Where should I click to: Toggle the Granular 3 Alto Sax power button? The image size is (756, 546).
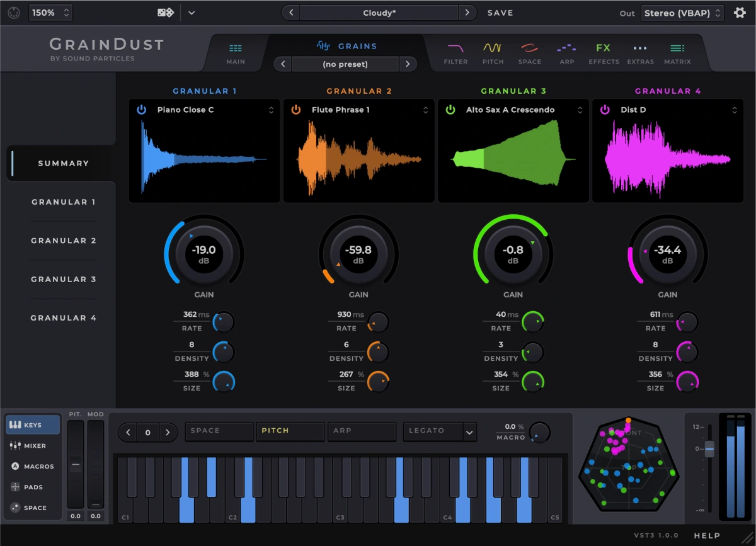449,109
